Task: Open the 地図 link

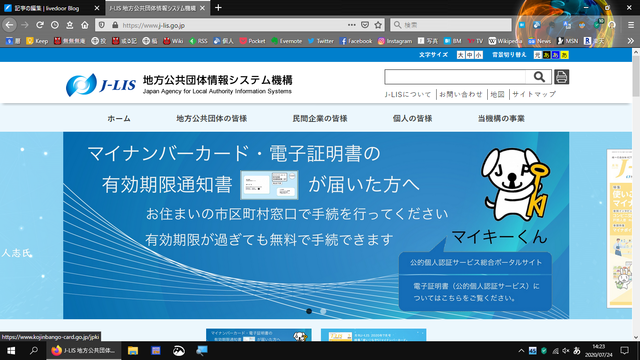Action: click(497, 94)
